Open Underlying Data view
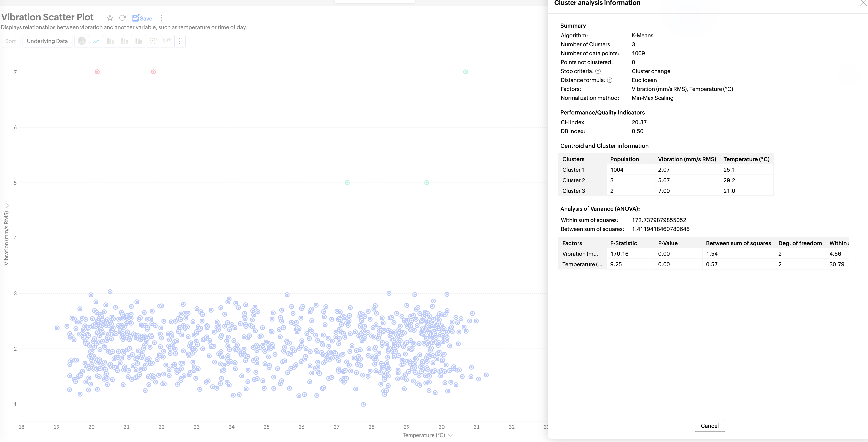 tap(47, 41)
